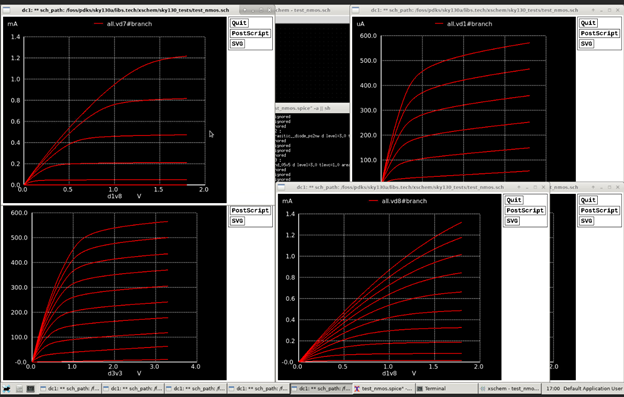Click the d1v8 axis label in vd8 plot
This screenshot has height=397, width=624.
[x=390, y=373]
